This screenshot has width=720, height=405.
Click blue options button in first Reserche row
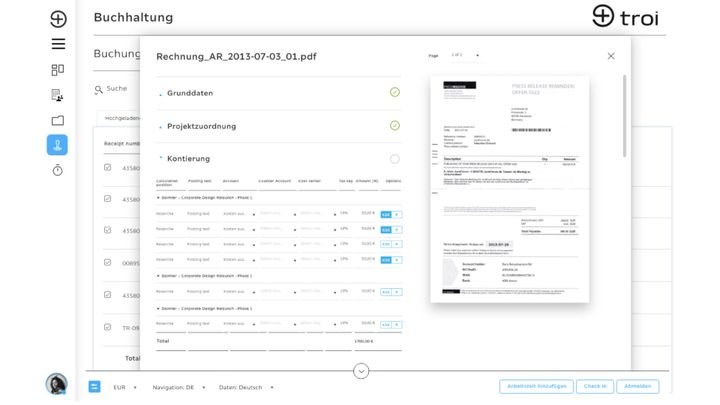coord(386,214)
